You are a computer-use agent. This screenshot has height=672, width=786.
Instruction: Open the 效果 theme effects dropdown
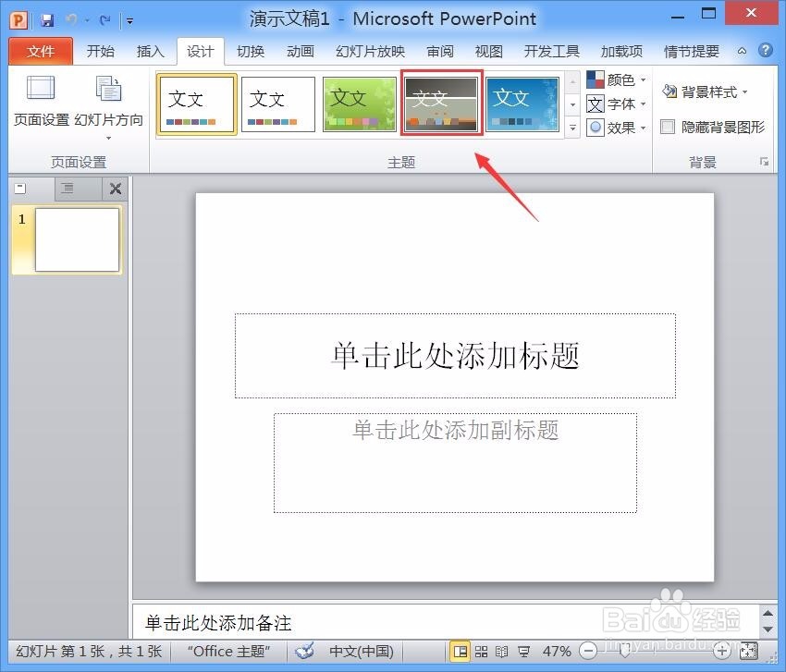(616, 128)
